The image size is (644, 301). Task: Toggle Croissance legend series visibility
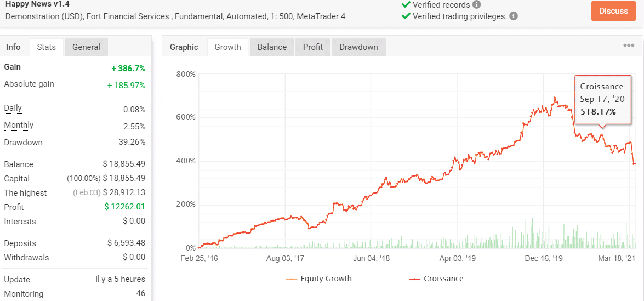tap(436, 279)
